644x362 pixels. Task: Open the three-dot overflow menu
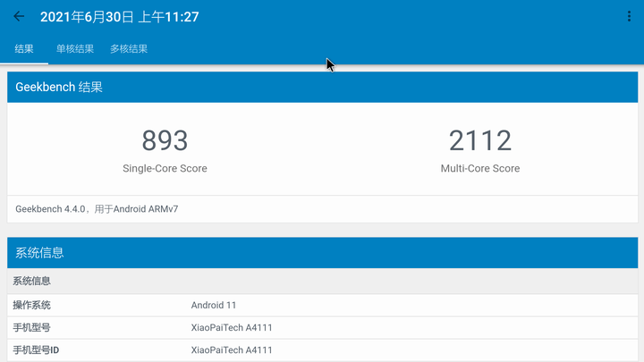630,16
